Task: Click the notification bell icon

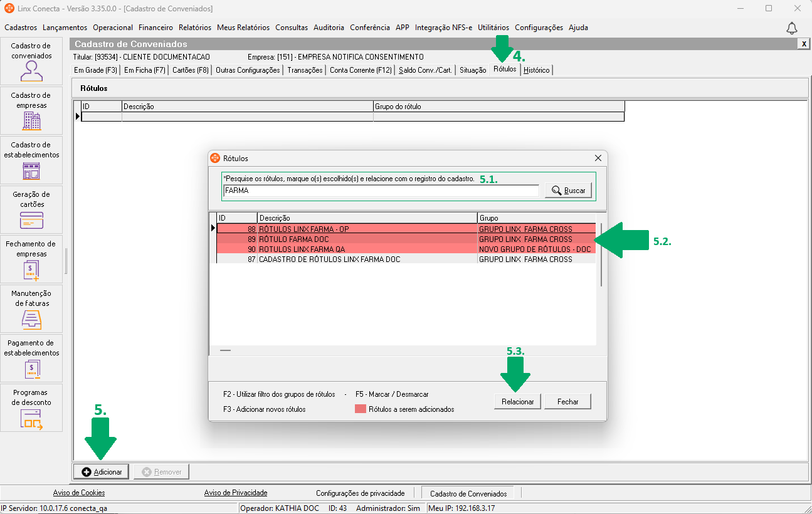Action: click(x=792, y=28)
